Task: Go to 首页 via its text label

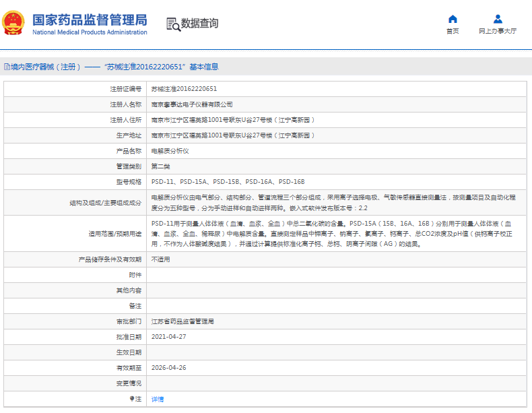Action: tap(453, 31)
